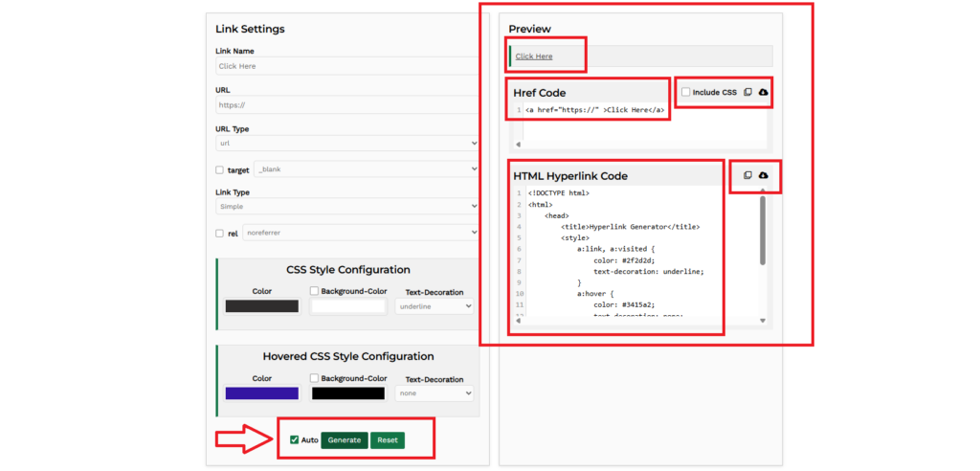980x471 pixels.
Task: Click the '<title>Hyperlink Generator</title>' code line
Action: point(630,227)
